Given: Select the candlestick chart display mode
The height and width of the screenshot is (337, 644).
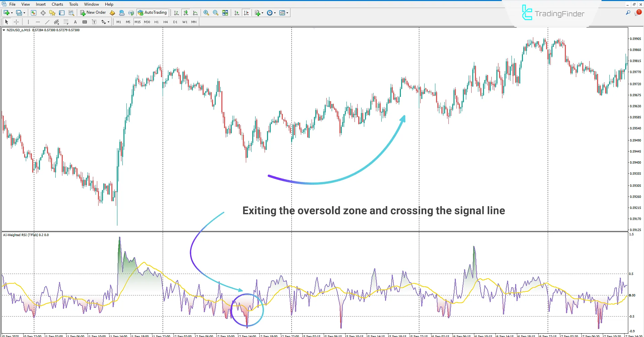Looking at the screenshot, I should pos(186,13).
